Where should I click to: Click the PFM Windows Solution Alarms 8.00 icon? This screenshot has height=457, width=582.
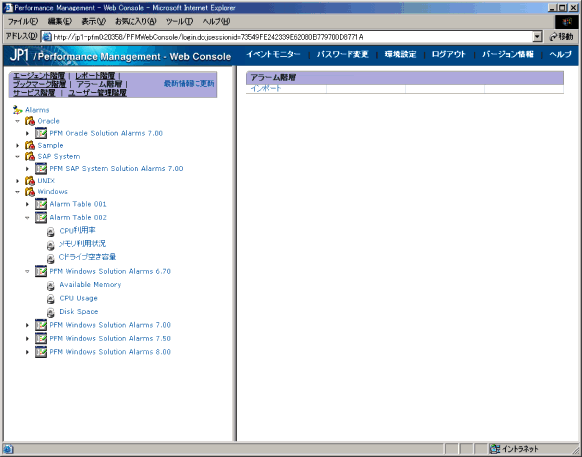(x=41, y=352)
